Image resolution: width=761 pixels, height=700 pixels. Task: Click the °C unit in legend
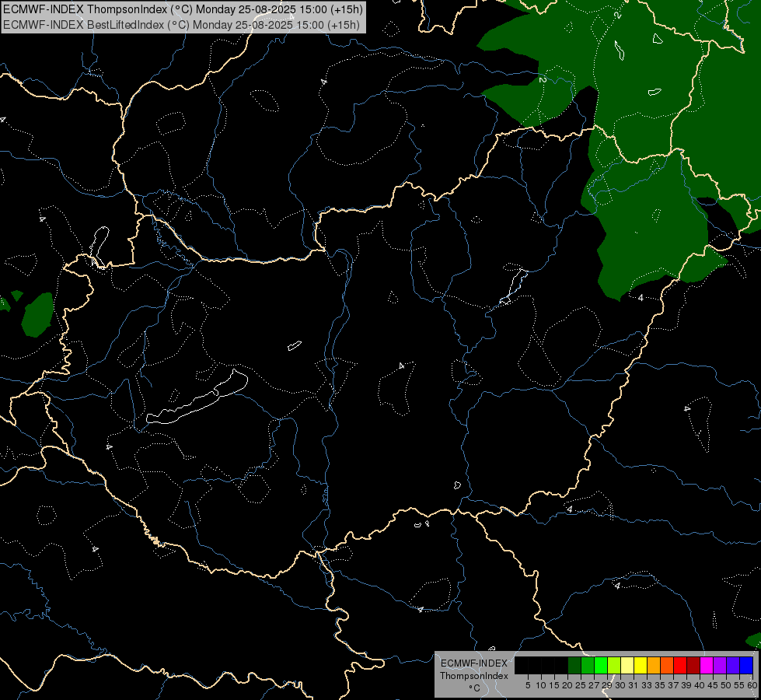(475, 688)
